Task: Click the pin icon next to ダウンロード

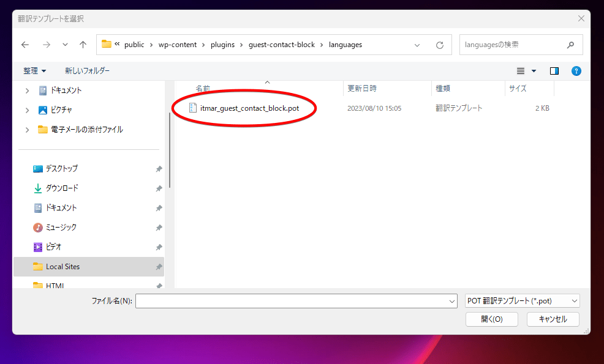Action: point(159,188)
